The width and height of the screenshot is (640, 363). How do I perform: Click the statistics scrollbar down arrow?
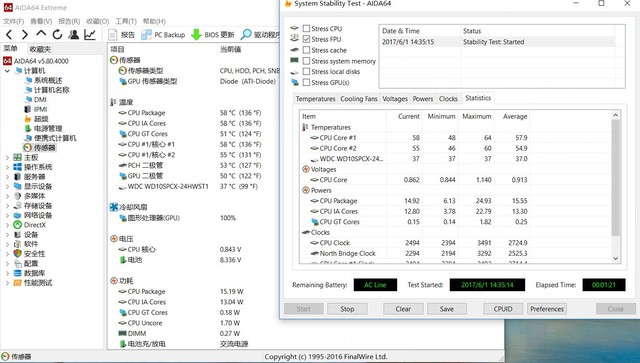[x=616, y=258]
